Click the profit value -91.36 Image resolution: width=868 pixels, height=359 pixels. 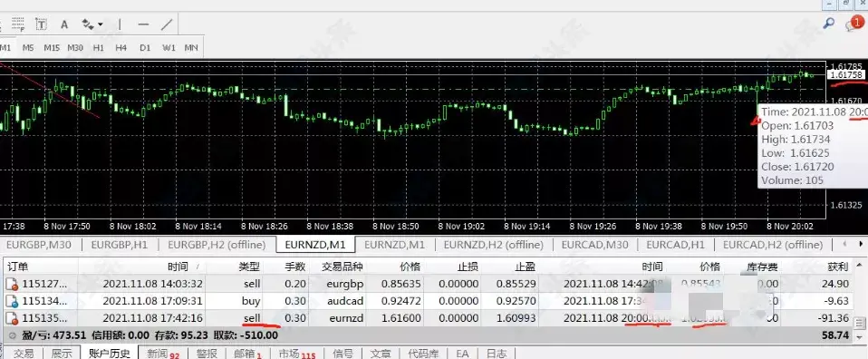834,318
